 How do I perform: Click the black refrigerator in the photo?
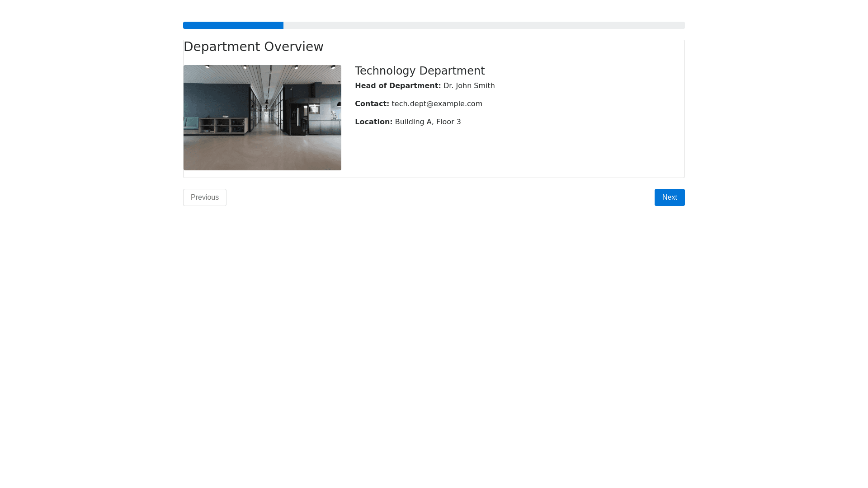coord(298,119)
